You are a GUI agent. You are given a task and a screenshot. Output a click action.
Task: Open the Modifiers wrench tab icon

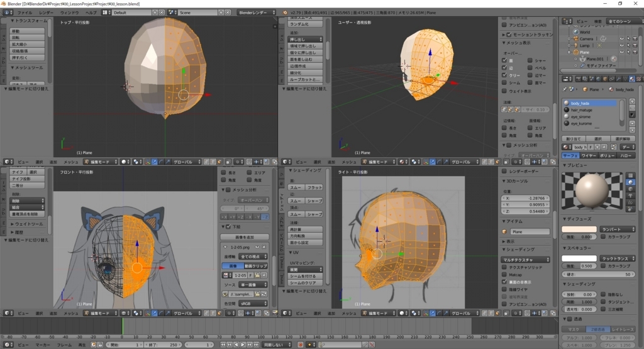coord(618,79)
